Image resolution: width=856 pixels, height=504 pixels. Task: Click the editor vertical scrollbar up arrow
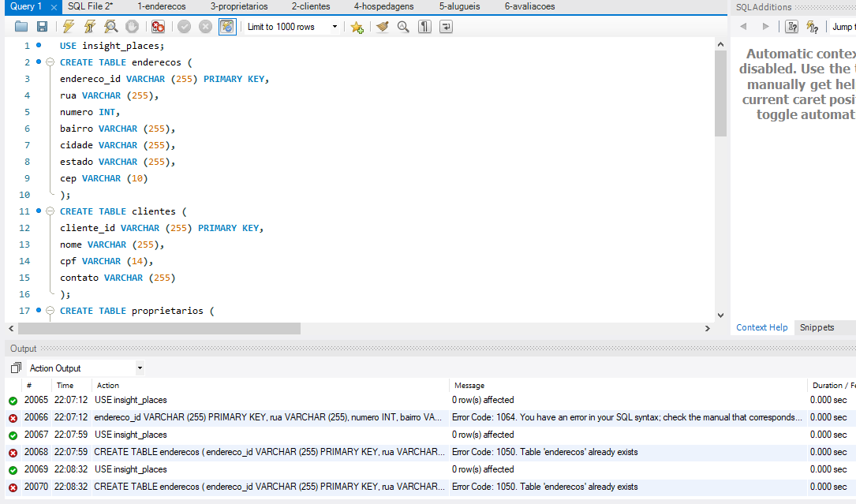(720, 44)
